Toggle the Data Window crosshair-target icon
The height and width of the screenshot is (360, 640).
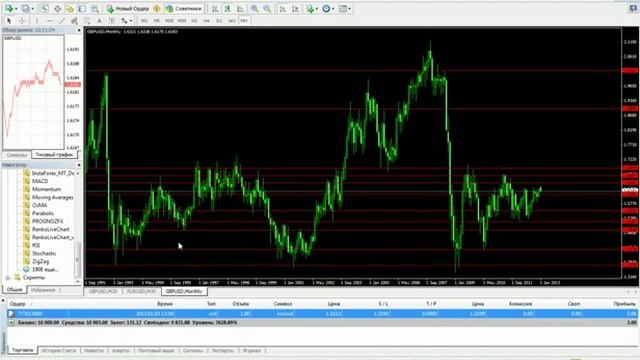[58, 9]
